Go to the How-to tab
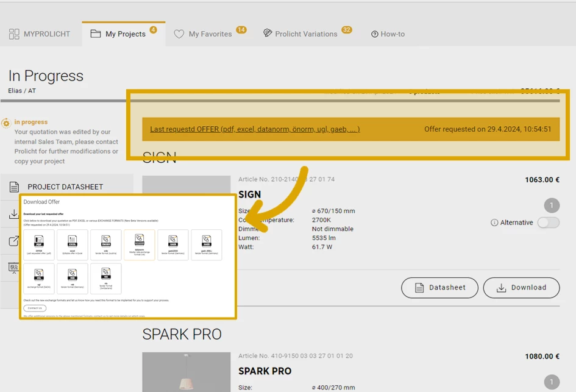 388,34
